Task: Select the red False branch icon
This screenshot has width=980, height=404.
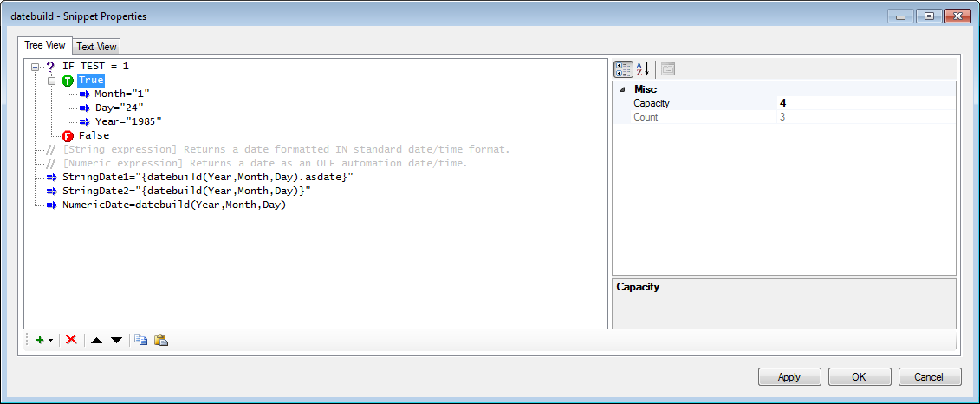Action: [68, 136]
